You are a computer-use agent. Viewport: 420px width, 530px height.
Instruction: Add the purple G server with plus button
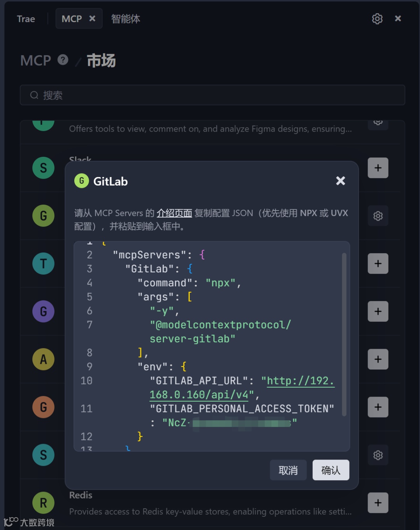coord(378,311)
